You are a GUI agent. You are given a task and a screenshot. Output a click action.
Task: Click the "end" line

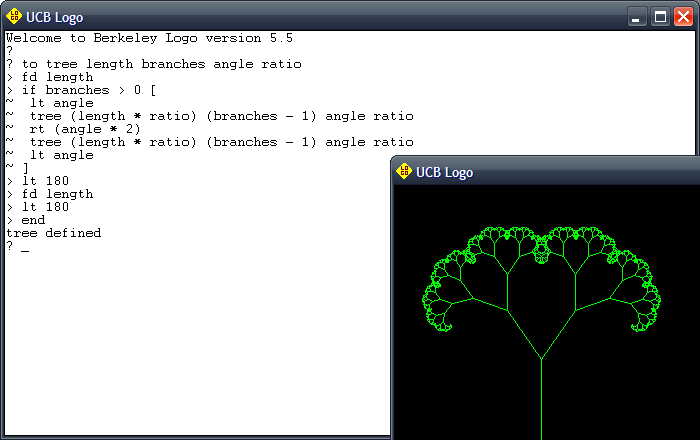[x=33, y=220]
